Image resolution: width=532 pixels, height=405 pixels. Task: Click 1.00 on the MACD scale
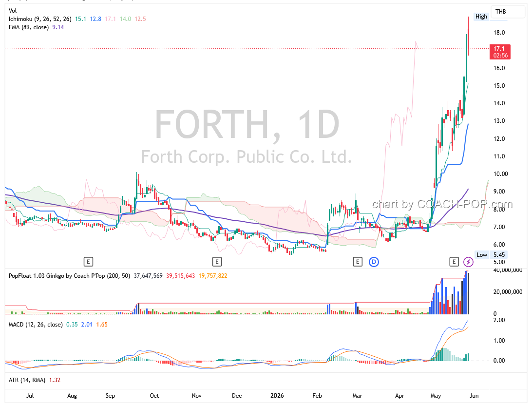[499, 341]
